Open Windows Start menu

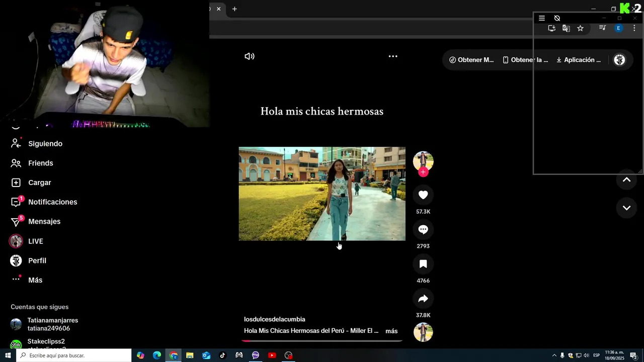8,355
